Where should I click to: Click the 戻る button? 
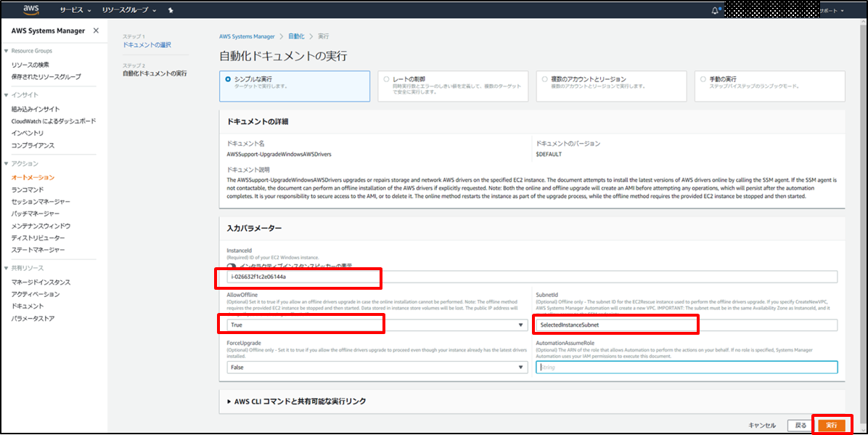(x=801, y=425)
